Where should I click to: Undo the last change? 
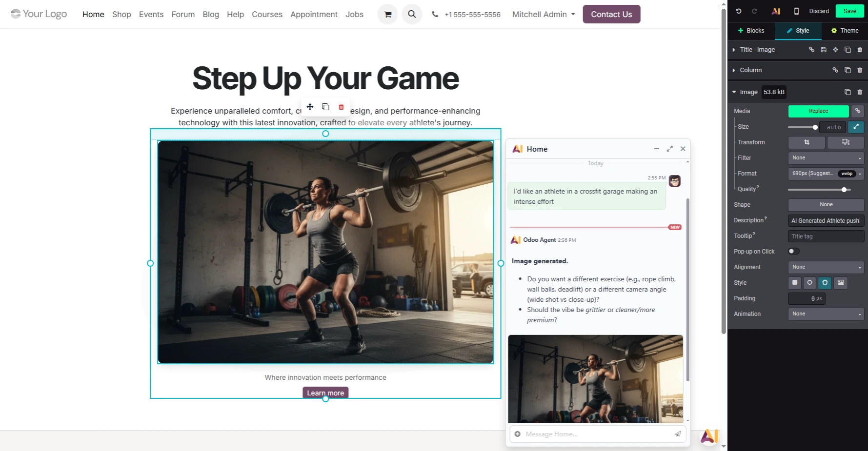[x=738, y=11]
